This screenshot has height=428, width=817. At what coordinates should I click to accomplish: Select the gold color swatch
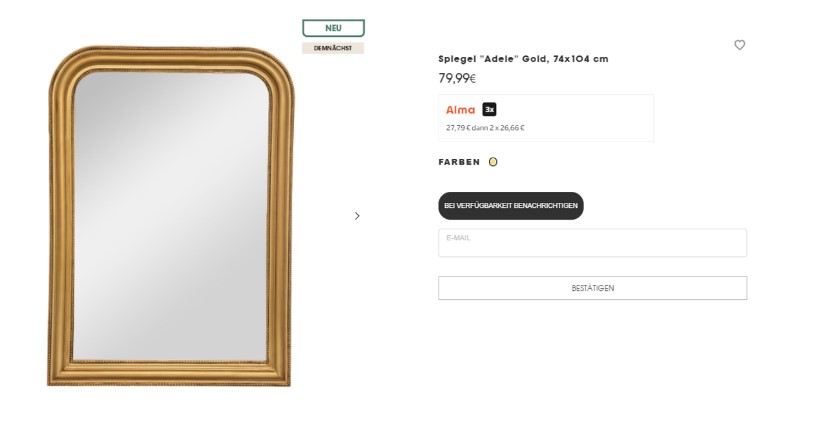click(x=493, y=162)
